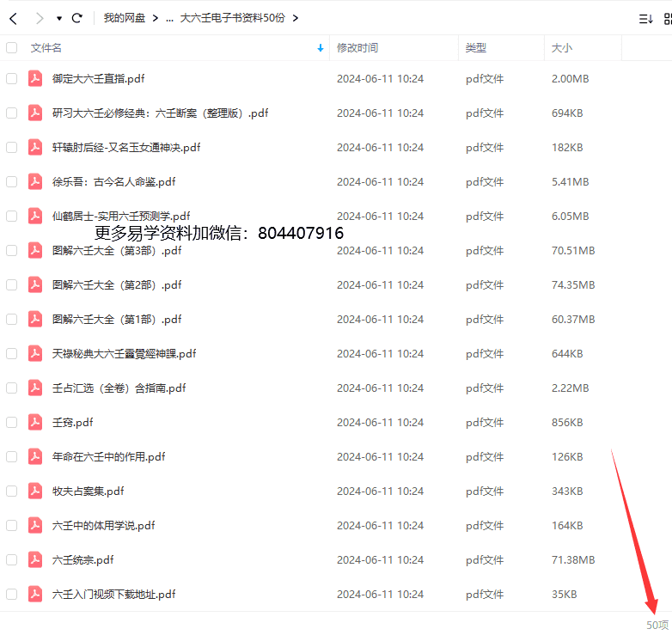Click the refresh icon
The width and height of the screenshot is (672, 635).
coord(77,18)
